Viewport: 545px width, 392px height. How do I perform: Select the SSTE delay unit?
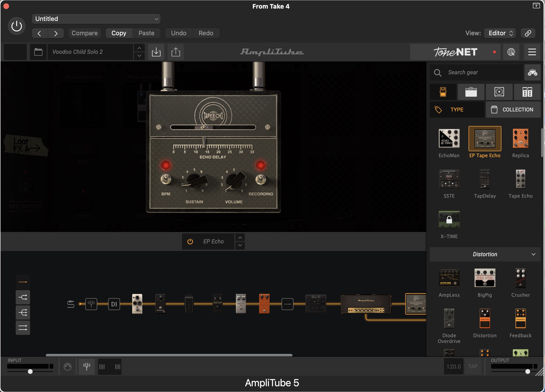[449, 179]
